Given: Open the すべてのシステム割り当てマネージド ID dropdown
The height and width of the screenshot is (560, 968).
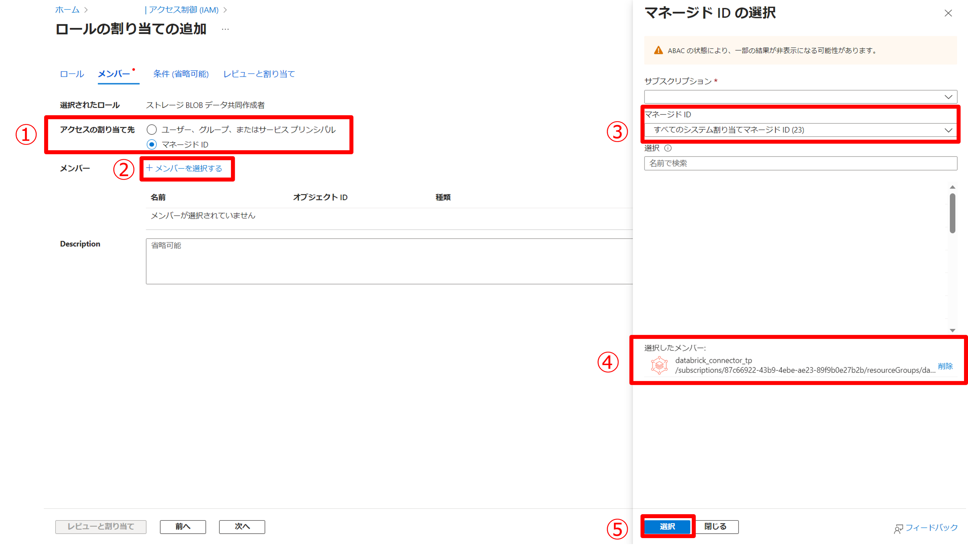Looking at the screenshot, I should (x=800, y=130).
